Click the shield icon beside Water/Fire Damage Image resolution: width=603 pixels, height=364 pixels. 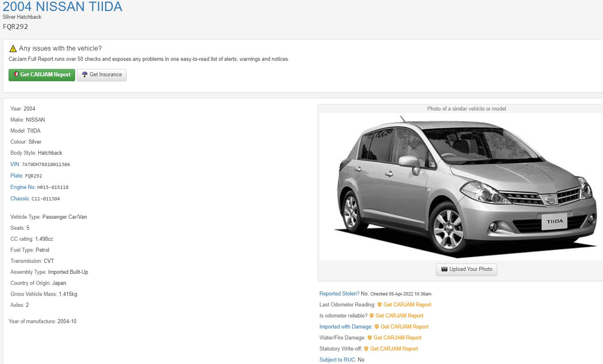369,337
